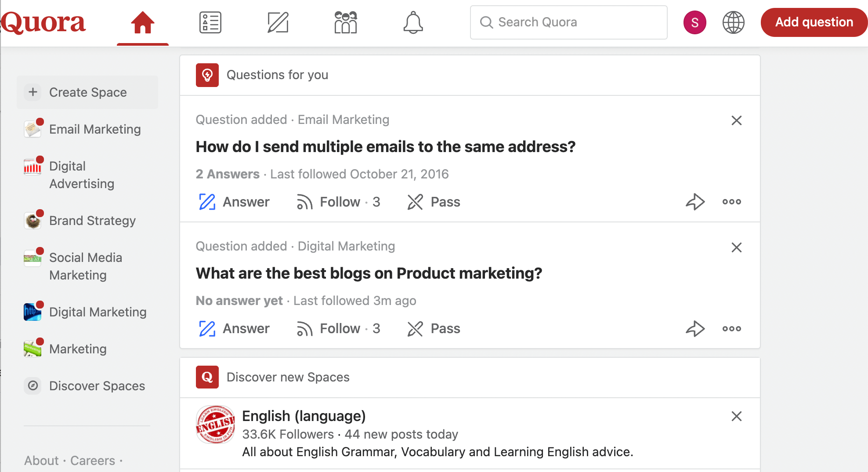Viewport: 868px width, 472px height.
Task: Pass on the Product marketing blogs question
Action: (434, 329)
